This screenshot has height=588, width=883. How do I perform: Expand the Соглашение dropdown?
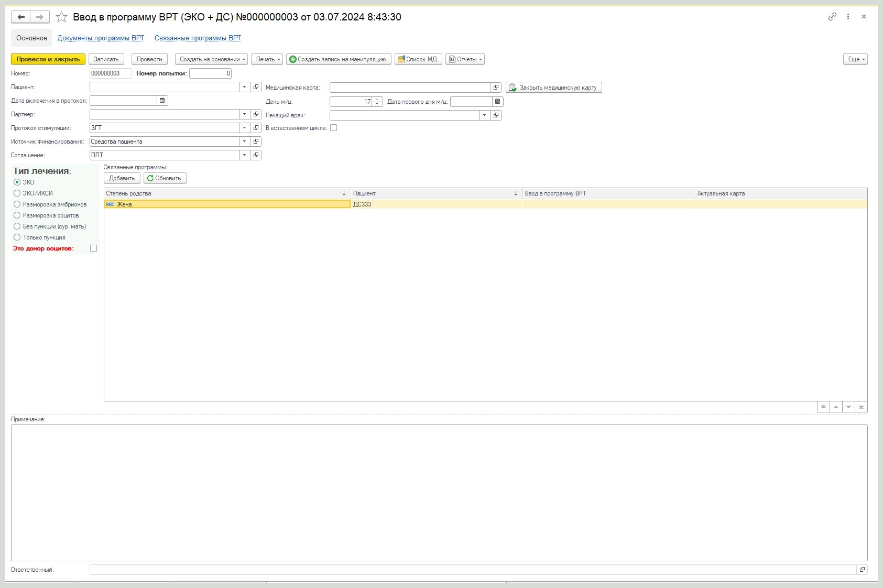pos(244,155)
